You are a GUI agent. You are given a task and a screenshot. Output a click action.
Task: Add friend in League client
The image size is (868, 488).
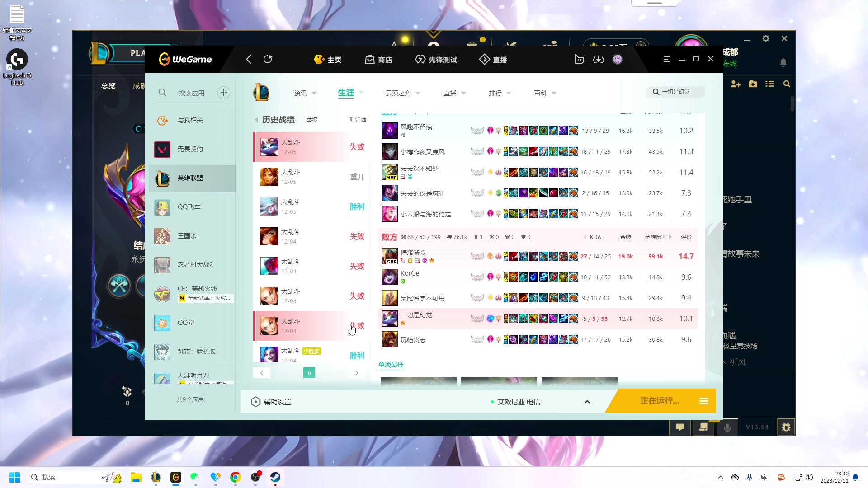(x=736, y=84)
